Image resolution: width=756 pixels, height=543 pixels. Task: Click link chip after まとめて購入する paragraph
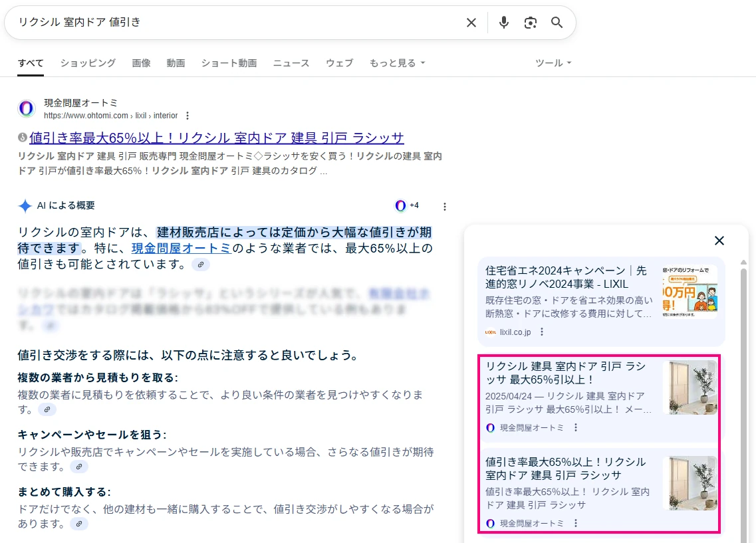[79, 524]
